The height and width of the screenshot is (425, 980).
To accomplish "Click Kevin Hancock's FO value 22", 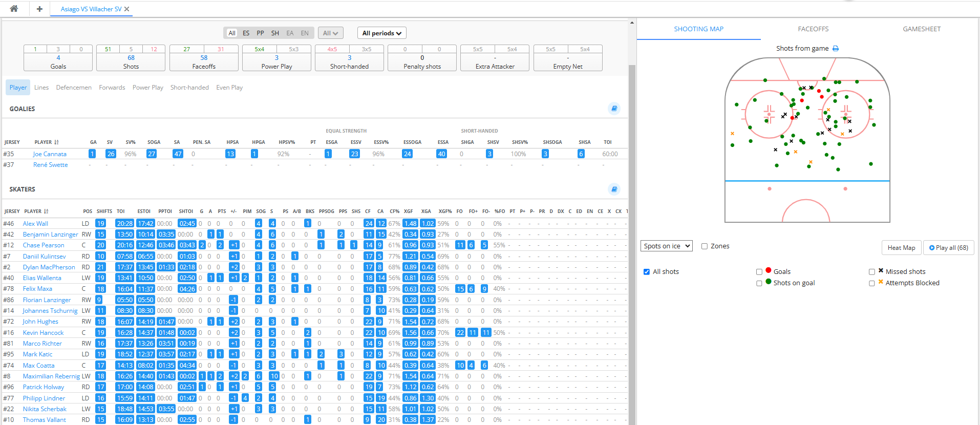I will 460,333.
